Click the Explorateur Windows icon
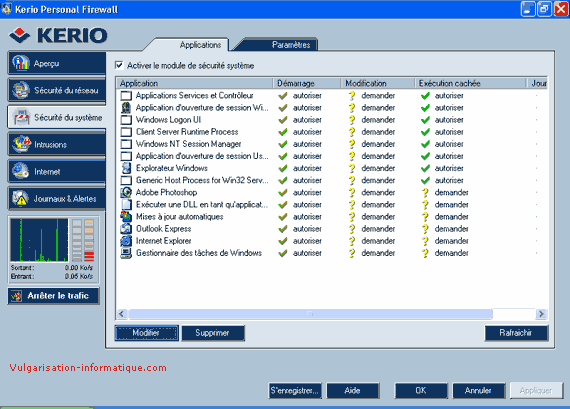Screen dimensions: 570x409 [126, 168]
